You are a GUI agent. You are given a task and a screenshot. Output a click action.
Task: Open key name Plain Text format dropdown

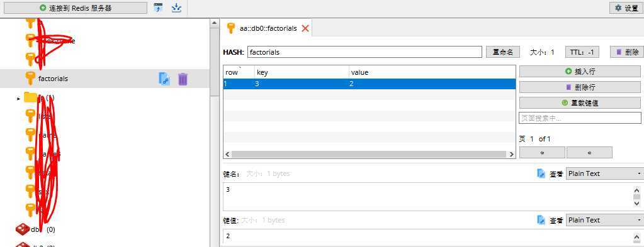[604, 173]
